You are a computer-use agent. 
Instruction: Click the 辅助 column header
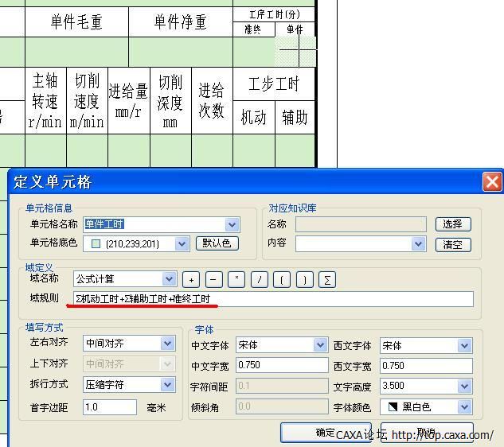pos(295,117)
